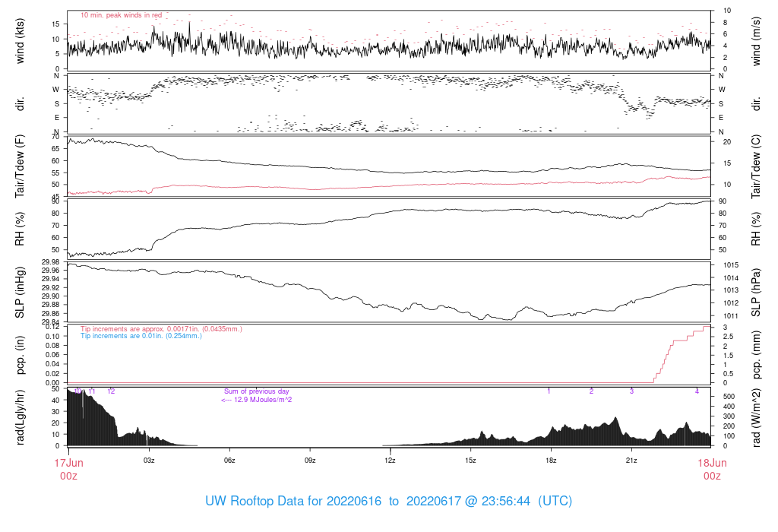Click the '10 min. peak winds in red' note
Viewport: 778px width, 532px height.
click(121, 15)
